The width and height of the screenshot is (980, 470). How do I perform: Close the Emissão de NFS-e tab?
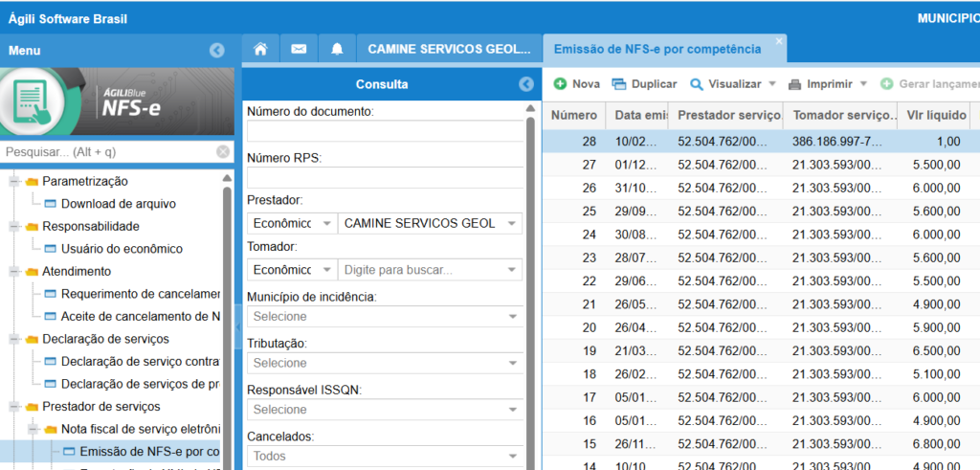[x=779, y=41]
